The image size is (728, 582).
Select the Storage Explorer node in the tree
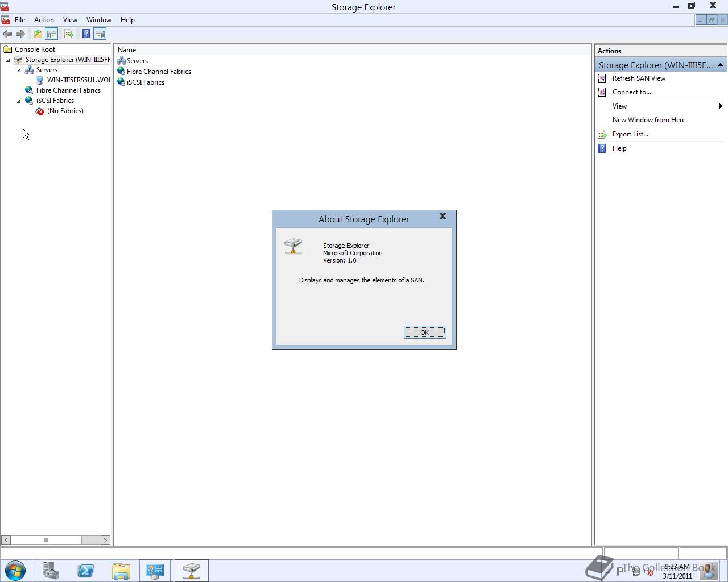(x=67, y=60)
